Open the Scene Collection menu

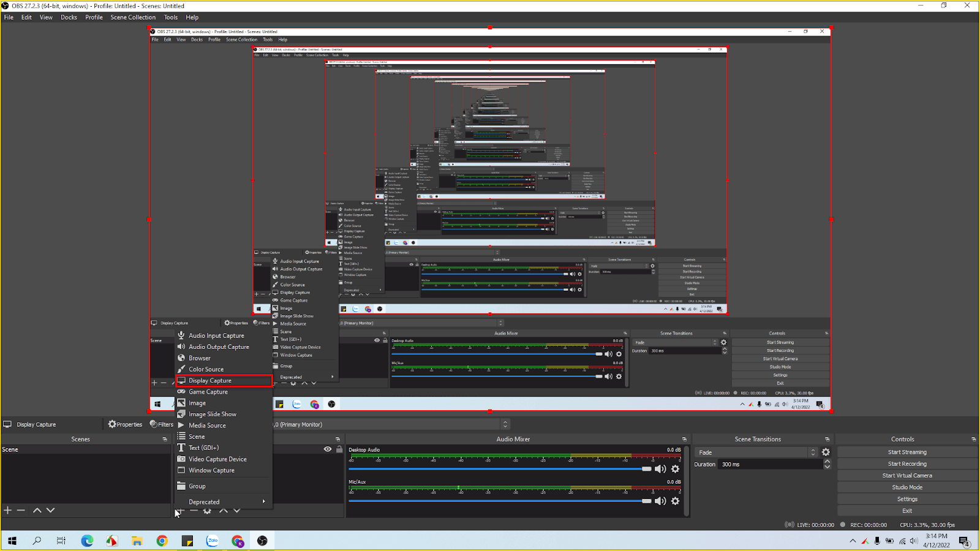(x=133, y=17)
